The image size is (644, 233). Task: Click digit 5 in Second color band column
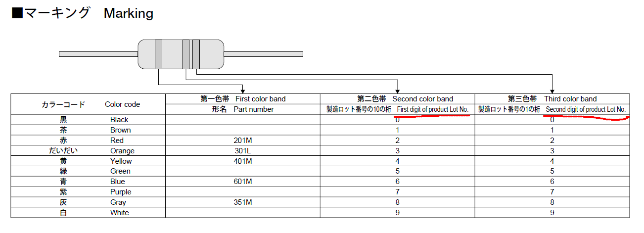(x=398, y=171)
